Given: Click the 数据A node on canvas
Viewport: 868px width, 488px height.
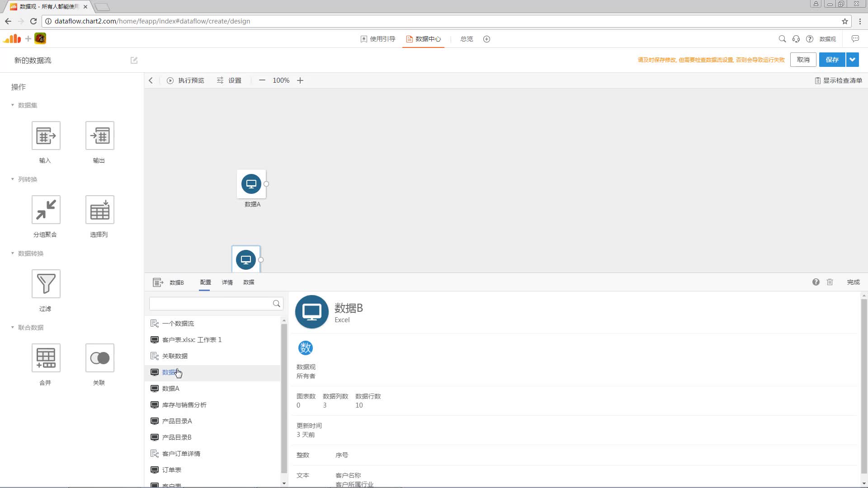Looking at the screenshot, I should (251, 184).
